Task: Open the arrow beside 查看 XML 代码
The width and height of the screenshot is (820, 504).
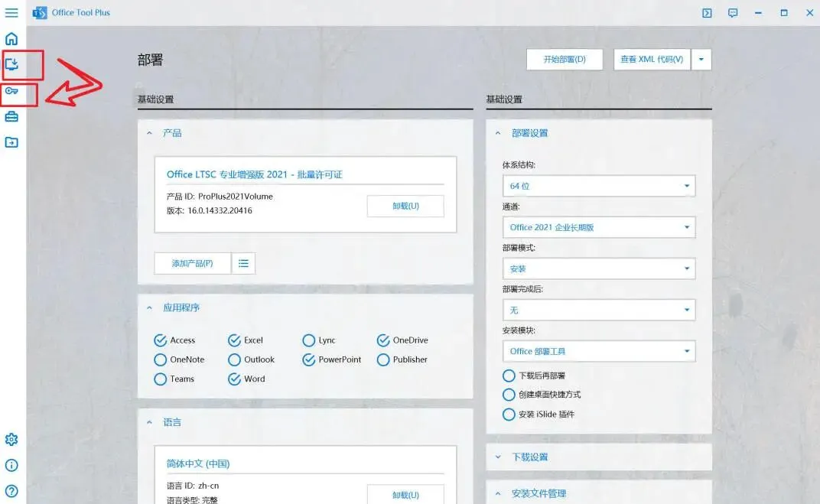Action: [x=701, y=59]
